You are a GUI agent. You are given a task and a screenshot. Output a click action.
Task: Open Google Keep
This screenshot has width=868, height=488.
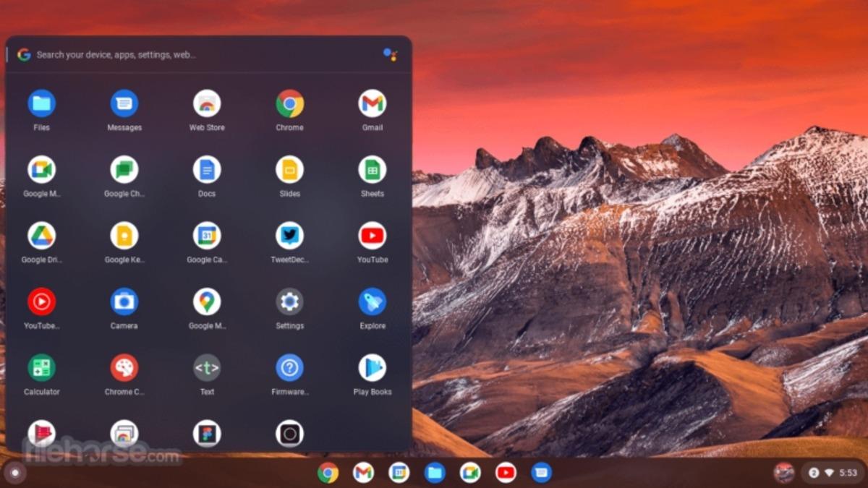[x=124, y=235]
